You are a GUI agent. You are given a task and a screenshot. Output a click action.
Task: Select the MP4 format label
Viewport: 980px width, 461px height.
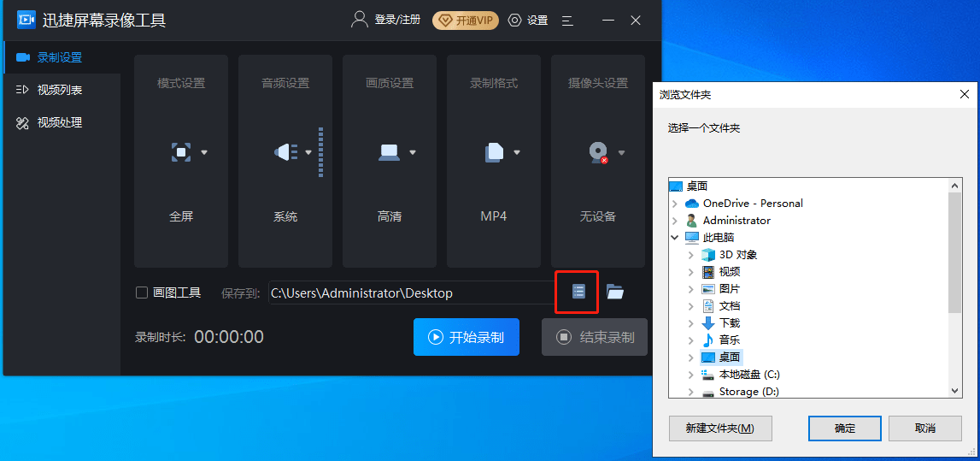point(494,217)
